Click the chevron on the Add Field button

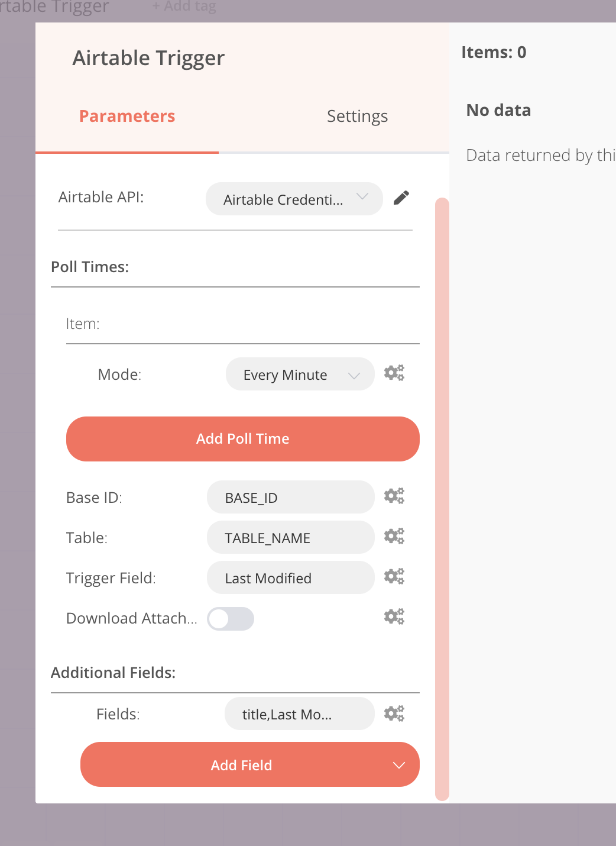(399, 765)
